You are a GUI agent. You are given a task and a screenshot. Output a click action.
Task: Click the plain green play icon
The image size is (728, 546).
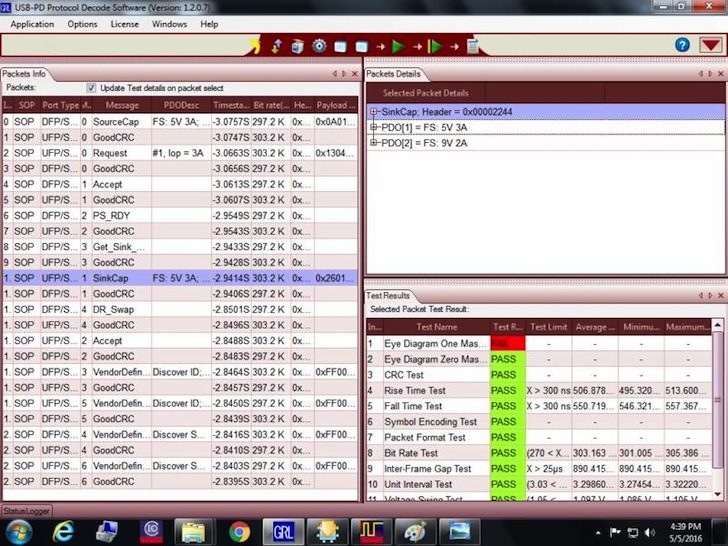(398, 46)
